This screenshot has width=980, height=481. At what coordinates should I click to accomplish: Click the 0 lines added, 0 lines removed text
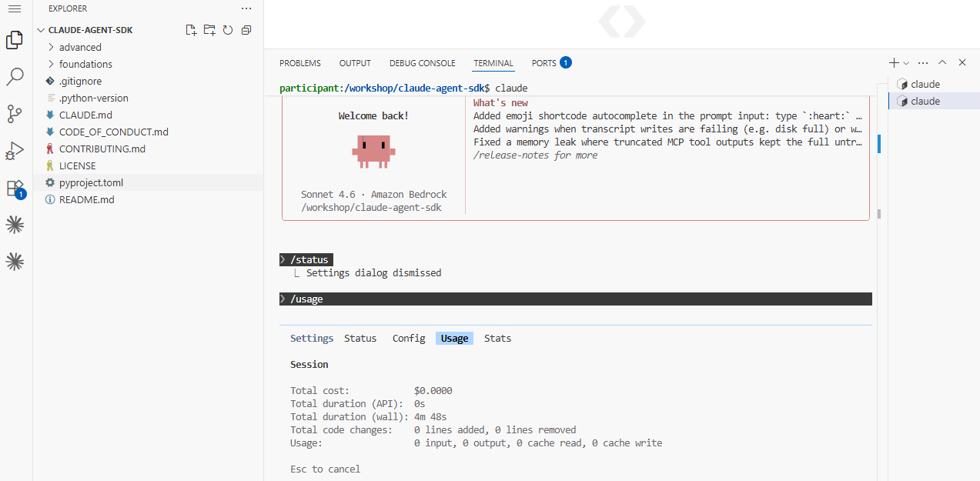coord(494,430)
